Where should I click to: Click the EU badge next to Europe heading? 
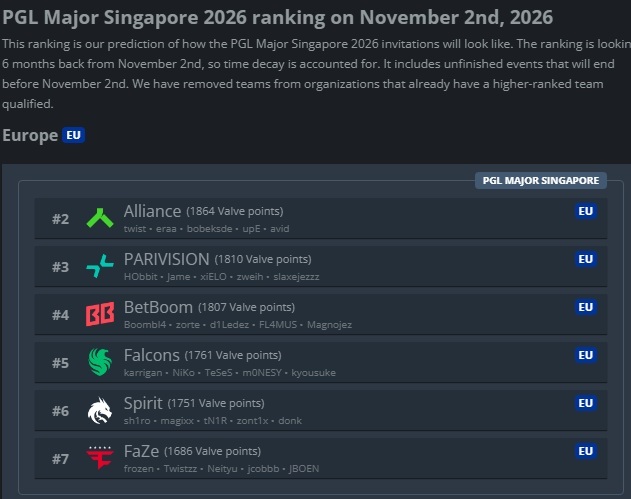[x=73, y=135]
